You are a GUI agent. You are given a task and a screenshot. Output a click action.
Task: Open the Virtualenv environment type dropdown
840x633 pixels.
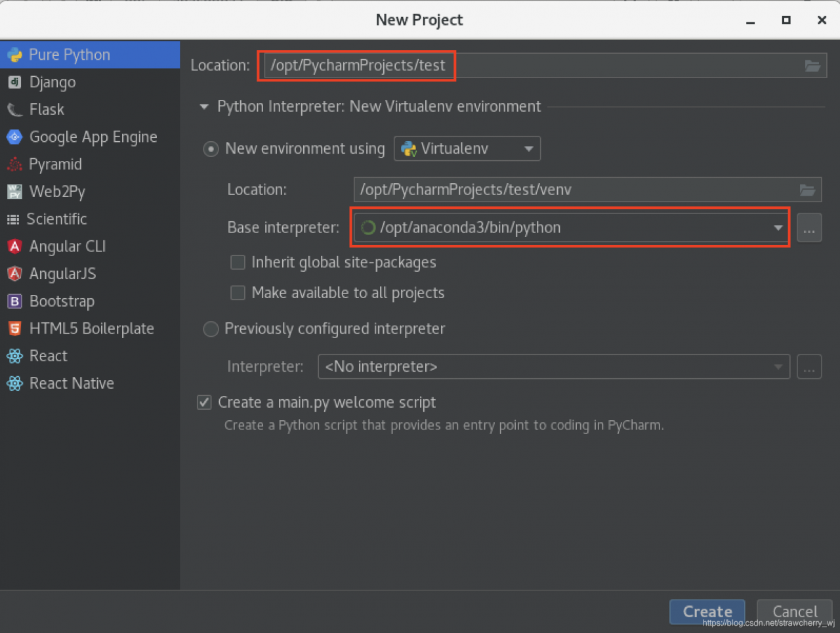click(467, 149)
